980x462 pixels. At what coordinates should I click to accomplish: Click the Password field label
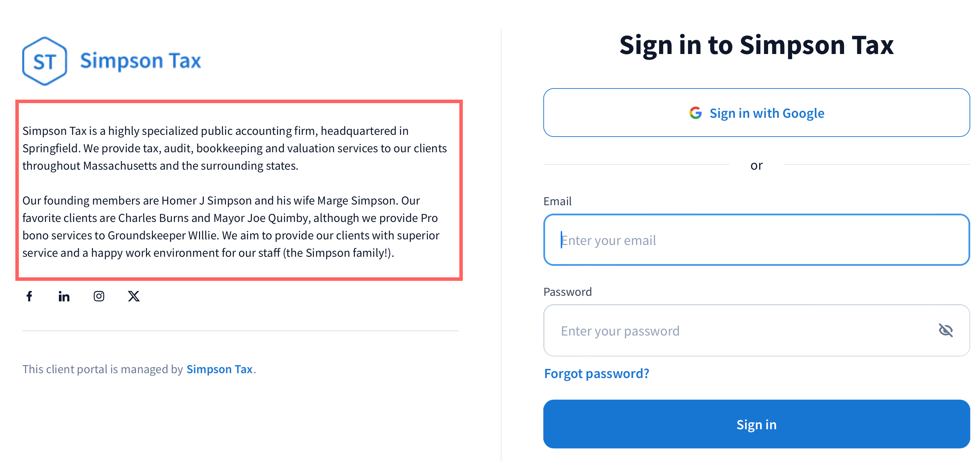pos(567,292)
